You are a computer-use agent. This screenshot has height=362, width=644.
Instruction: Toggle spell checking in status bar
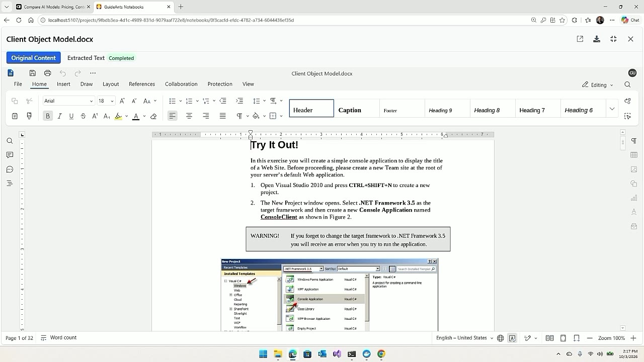coord(512,338)
